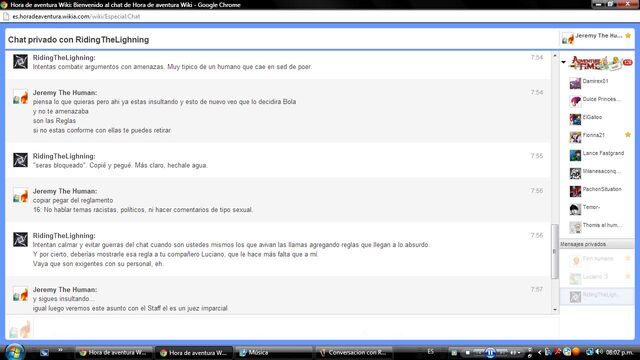Click RidingTheLighning avatar on 7:54 message
The height and width of the screenshot is (360, 640).
point(20,62)
